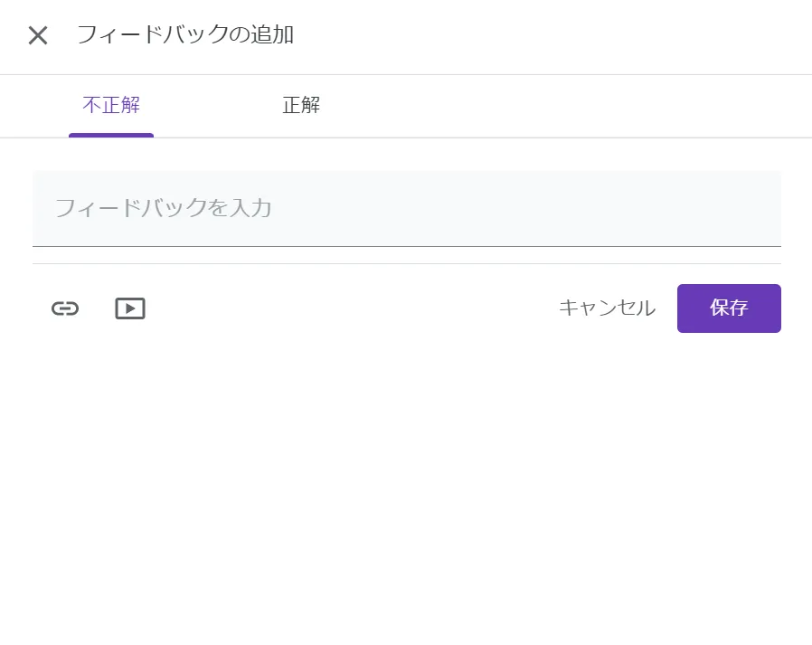Discard changes by clicking キャンセル
Screen dimensions: 812x645
point(607,308)
